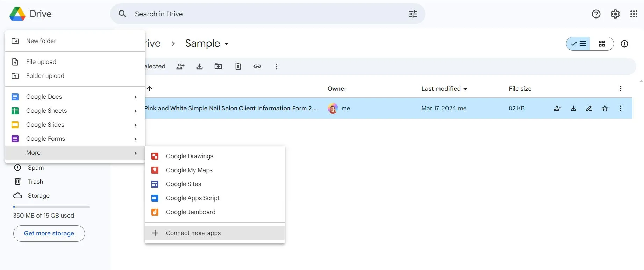Open search options filter icon

click(413, 14)
